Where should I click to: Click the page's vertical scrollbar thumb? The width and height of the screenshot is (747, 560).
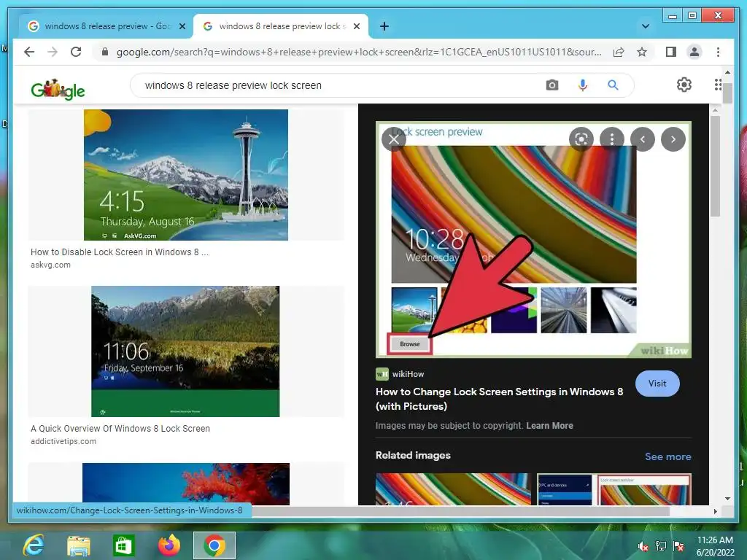coord(727,93)
